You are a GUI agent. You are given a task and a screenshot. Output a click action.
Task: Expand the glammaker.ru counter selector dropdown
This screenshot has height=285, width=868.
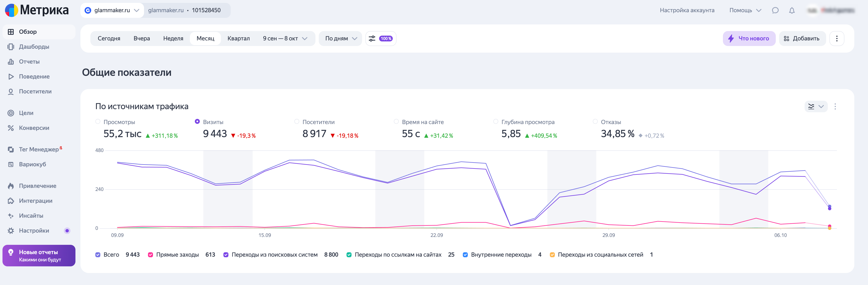pos(112,10)
